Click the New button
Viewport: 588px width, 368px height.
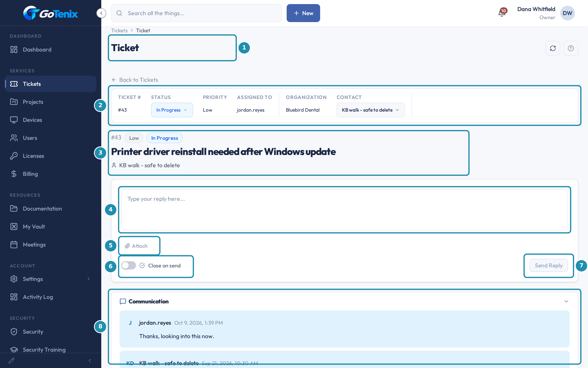tap(303, 13)
